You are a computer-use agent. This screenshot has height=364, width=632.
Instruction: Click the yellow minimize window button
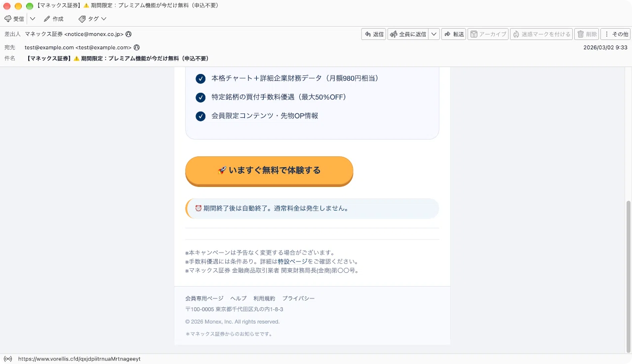click(18, 6)
